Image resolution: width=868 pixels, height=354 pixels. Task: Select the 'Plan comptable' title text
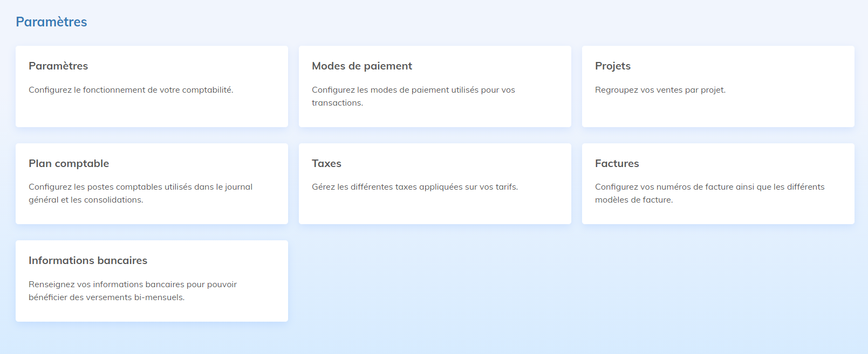(69, 163)
